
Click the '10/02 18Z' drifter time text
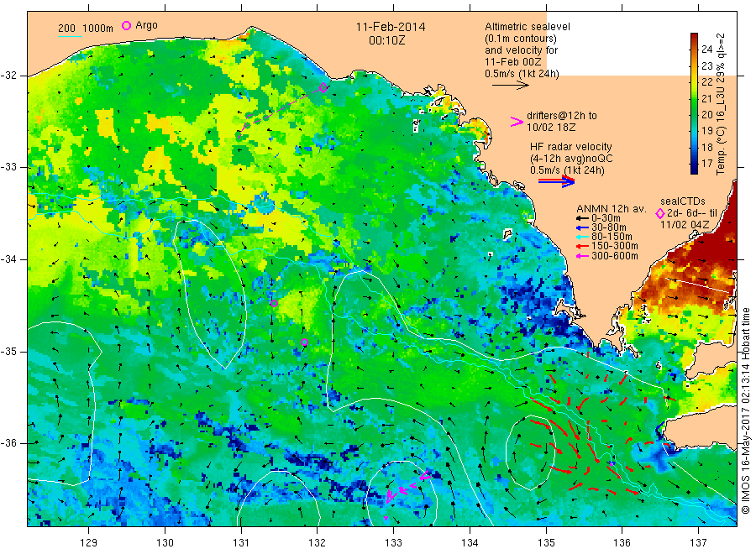pyautogui.click(x=551, y=128)
